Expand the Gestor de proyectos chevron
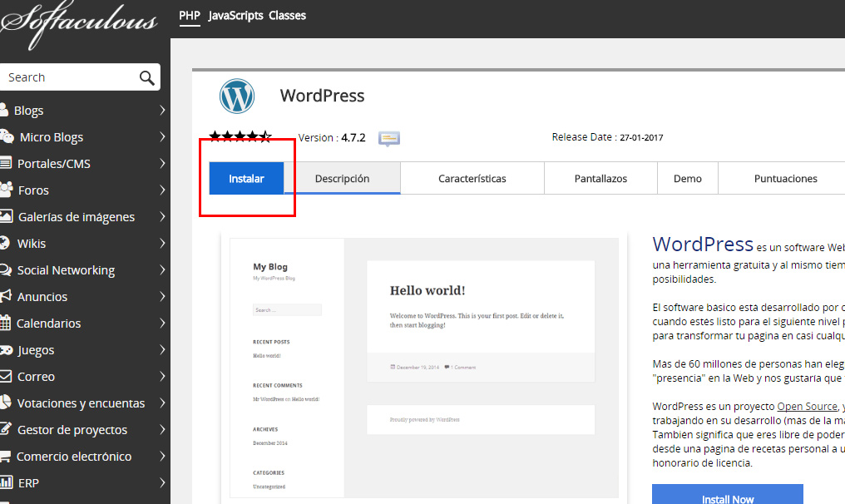This screenshot has height=504, width=845. click(x=162, y=429)
